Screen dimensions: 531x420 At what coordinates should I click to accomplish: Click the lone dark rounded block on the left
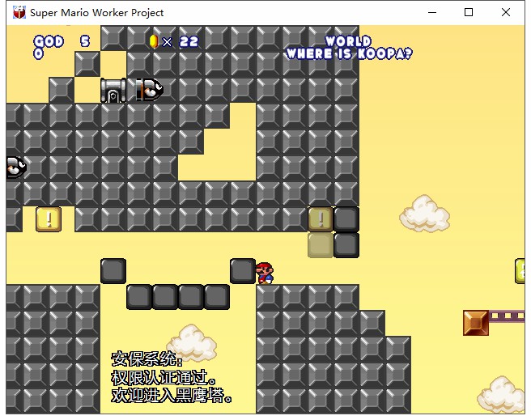click(x=113, y=271)
